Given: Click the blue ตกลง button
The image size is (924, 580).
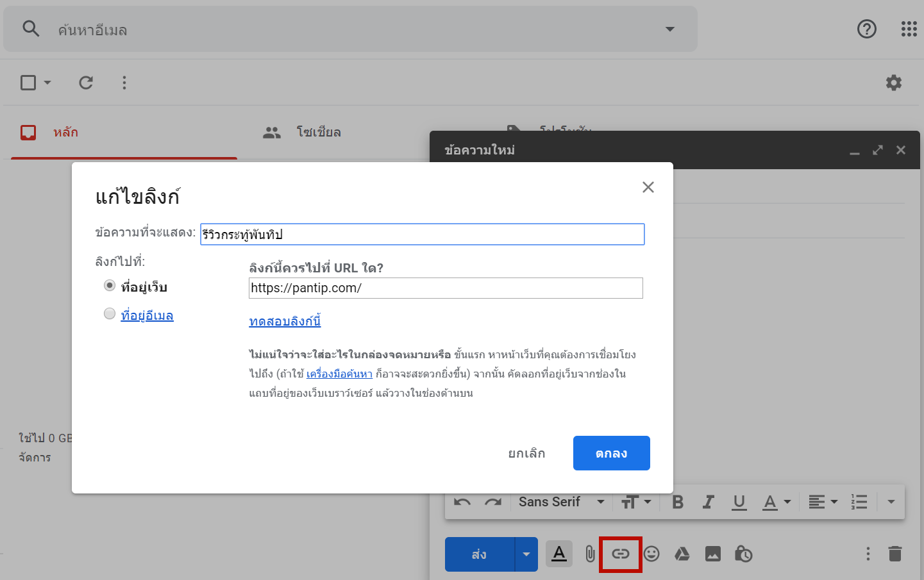Looking at the screenshot, I should [611, 453].
